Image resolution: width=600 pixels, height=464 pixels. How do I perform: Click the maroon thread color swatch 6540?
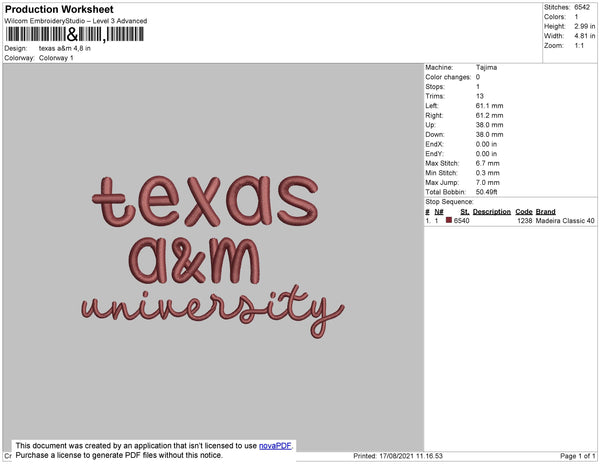click(449, 220)
